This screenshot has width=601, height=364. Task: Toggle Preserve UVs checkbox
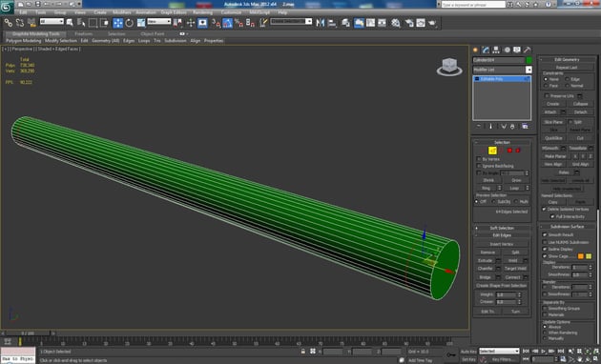(547, 95)
